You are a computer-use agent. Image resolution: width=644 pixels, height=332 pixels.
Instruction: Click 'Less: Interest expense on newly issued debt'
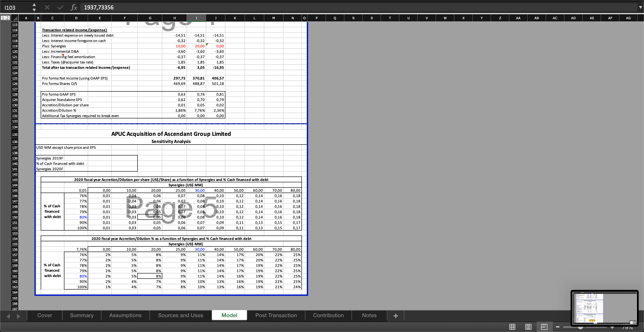click(78, 36)
